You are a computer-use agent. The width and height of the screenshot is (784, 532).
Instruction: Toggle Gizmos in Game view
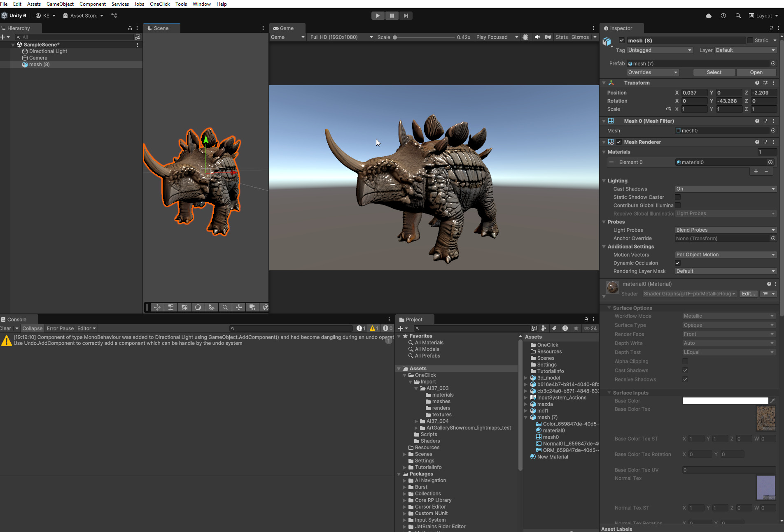(x=580, y=37)
